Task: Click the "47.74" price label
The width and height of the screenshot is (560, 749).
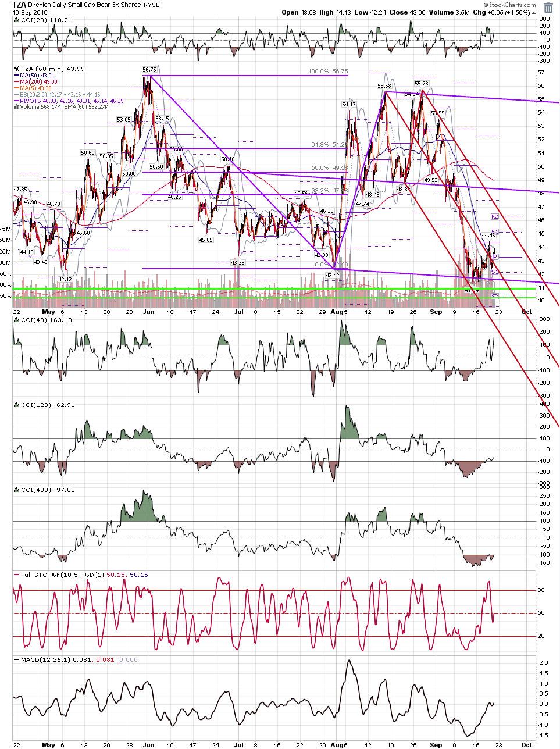Action: 362,204
